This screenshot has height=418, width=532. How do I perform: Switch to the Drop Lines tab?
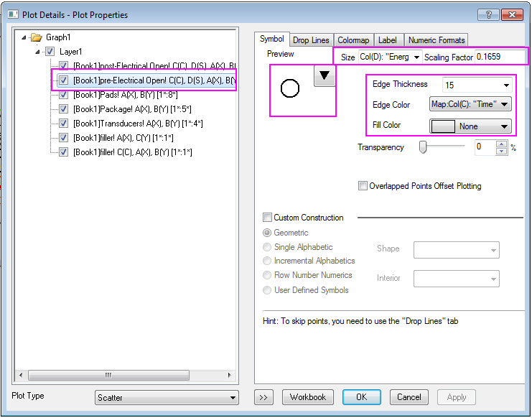click(x=311, y=40)
